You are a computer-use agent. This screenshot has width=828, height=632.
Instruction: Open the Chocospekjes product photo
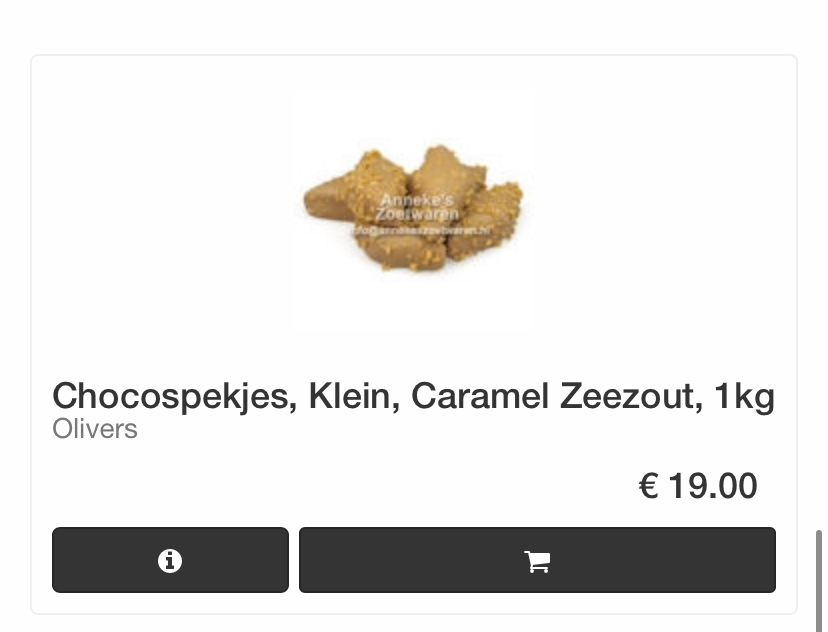[414, 210]
